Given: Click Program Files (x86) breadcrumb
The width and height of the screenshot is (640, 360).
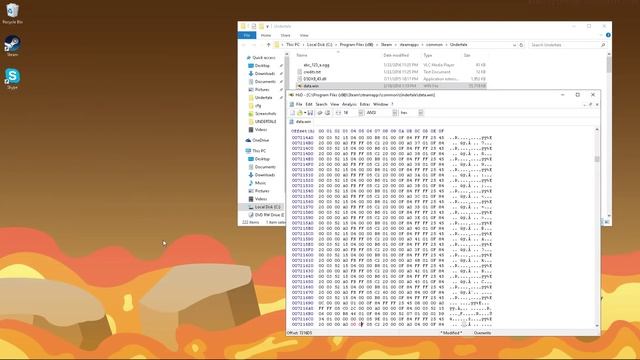Looking at the screenshot, I should click(x=356, y=45).
